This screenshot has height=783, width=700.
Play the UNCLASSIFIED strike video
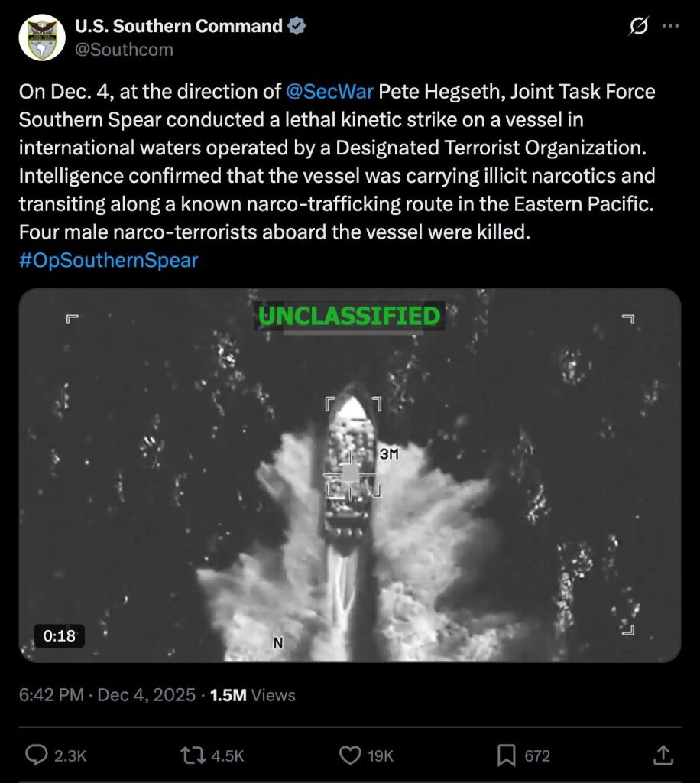[349, 475]
